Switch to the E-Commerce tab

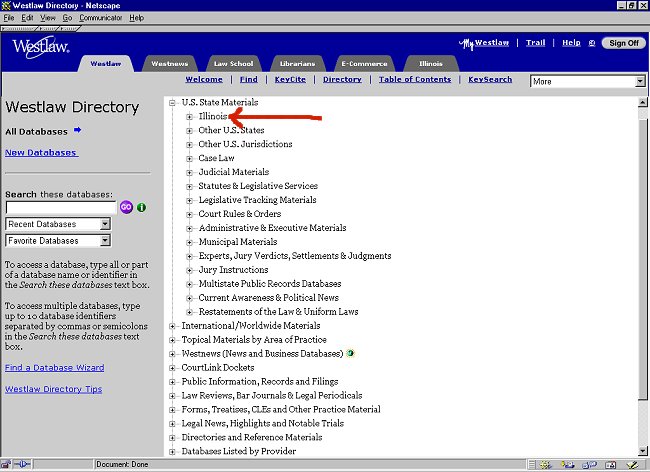pyautogui.click(x=364, y=64)
